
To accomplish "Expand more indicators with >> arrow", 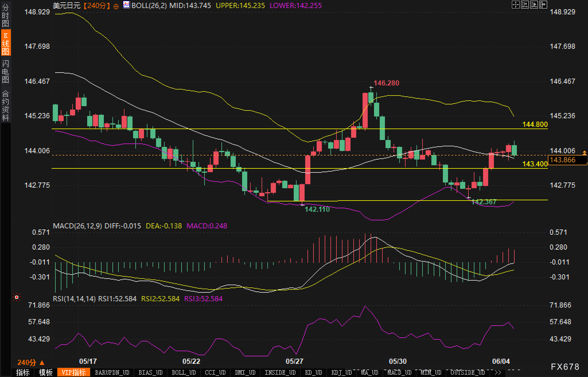I will [498, 373].
